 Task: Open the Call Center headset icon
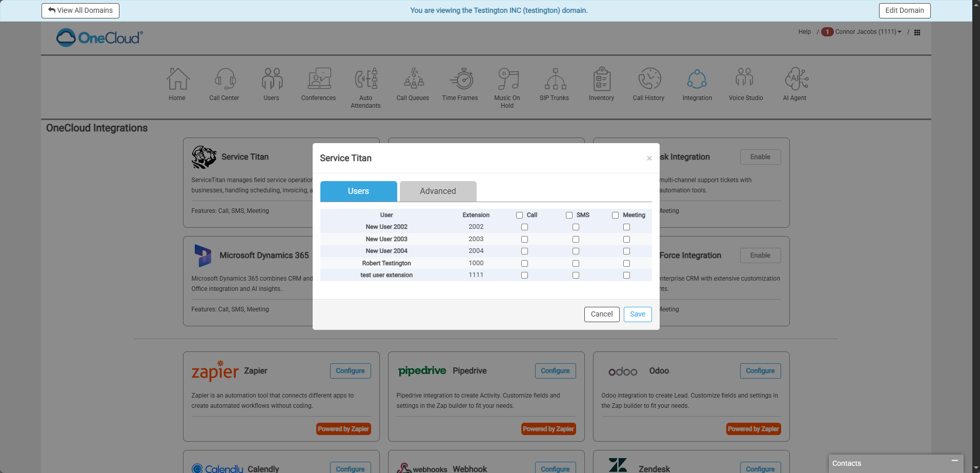(224, 80)
